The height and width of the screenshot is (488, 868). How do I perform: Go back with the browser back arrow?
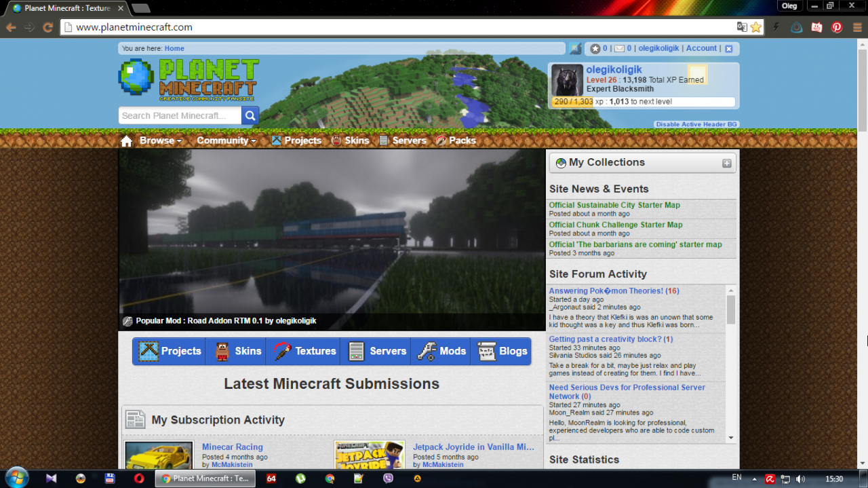tap(11, 27)
